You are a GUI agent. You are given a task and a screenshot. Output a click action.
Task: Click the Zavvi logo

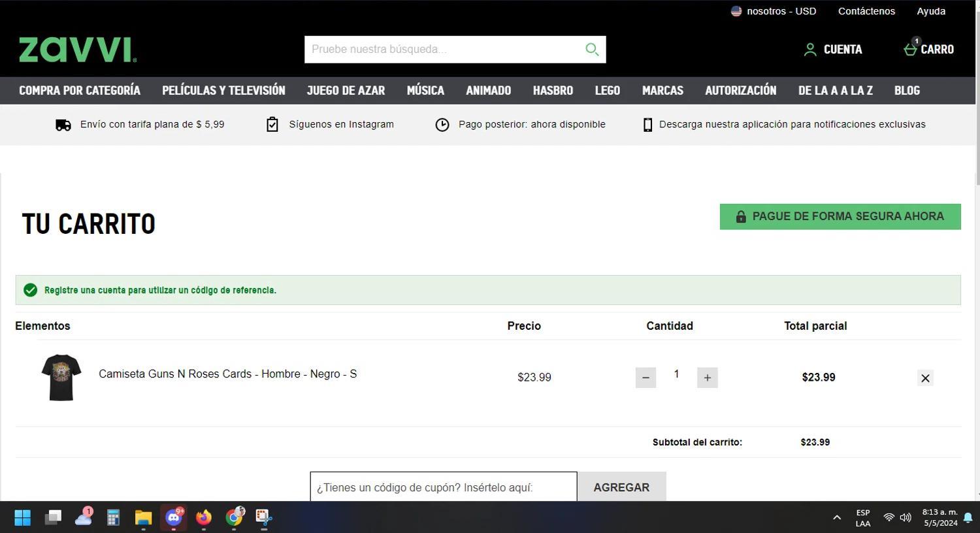click(x=78, y=50)
